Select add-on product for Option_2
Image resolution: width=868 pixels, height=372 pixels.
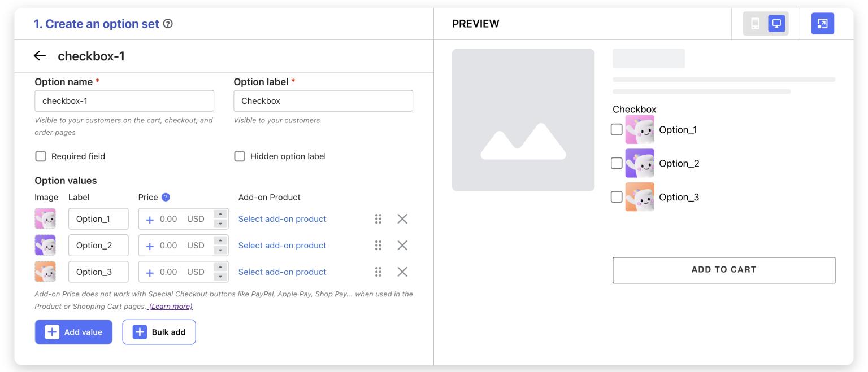(x=282, y=245)
